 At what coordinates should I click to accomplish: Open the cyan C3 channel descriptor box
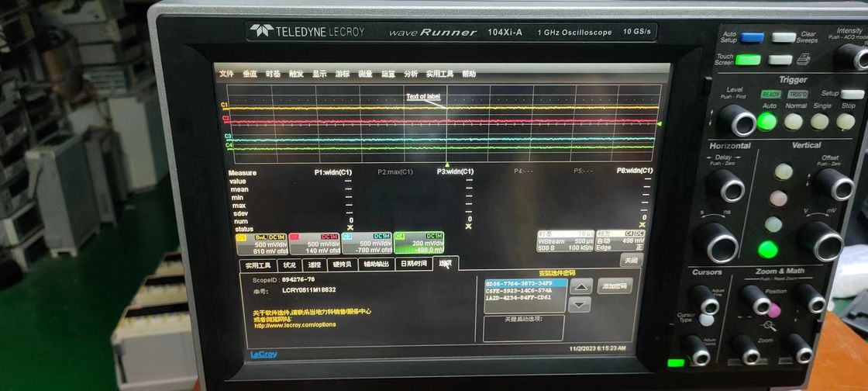(x=366, y=243)
